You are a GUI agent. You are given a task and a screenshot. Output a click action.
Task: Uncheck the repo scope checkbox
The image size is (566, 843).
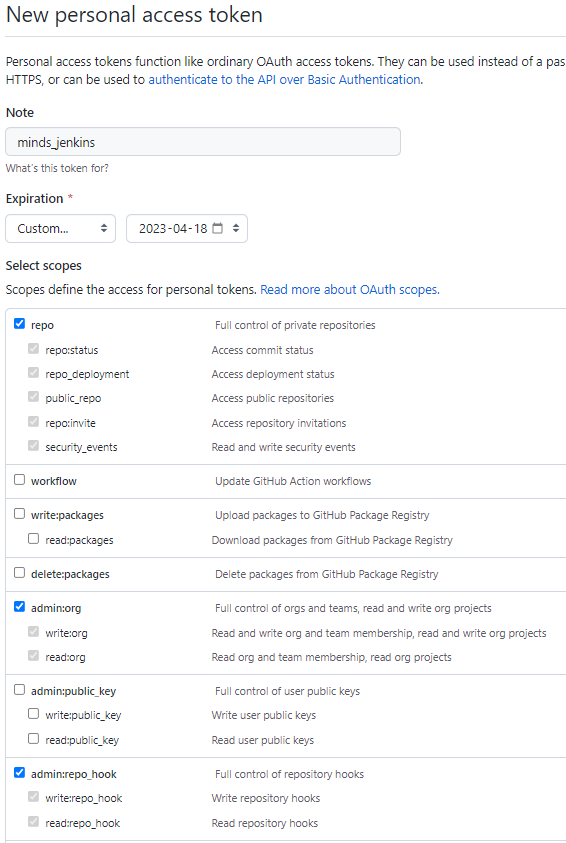(19, 324)
